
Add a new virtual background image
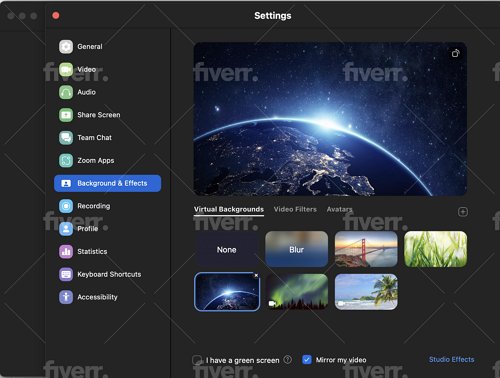(463, 212)
